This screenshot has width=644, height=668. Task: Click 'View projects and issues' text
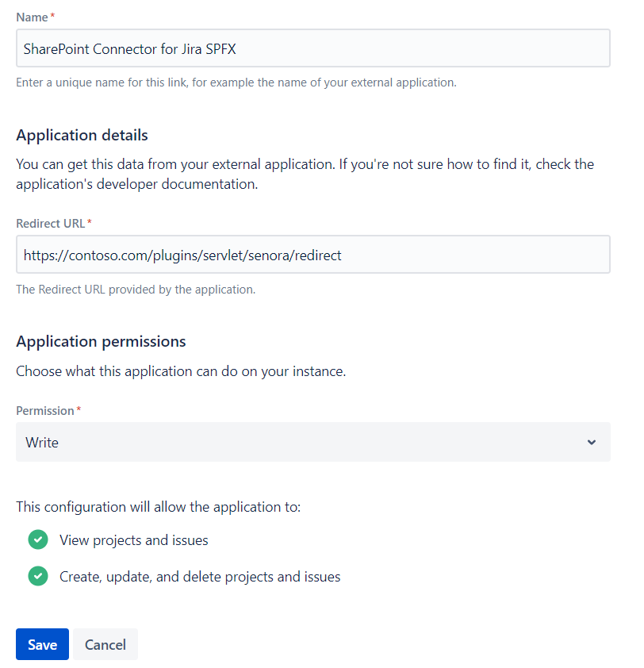(134, 540)
